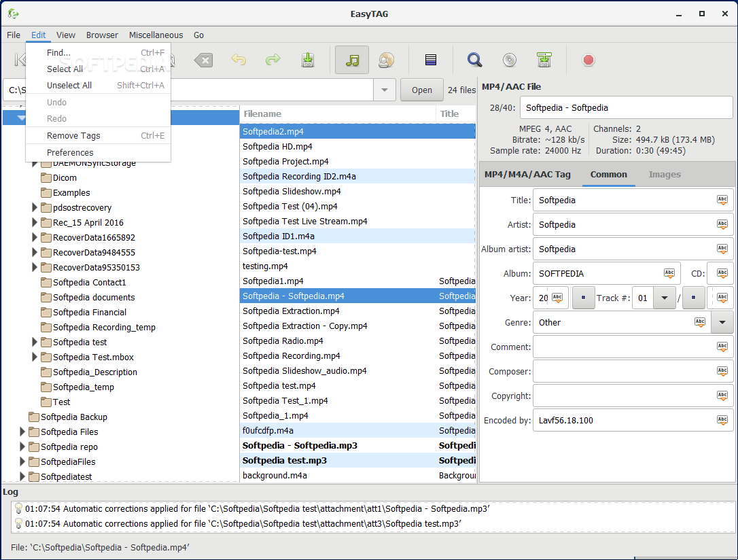The width and height of the screenshot is (738, 560).
Task: Open the Miscellaneous menu
Action: pyautogui.click(x=156, y=35)
